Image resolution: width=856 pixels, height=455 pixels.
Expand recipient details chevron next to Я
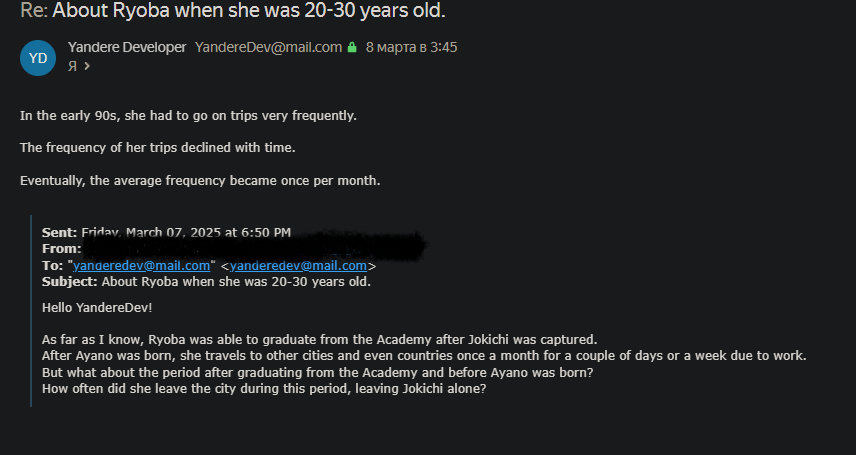coord(87,66)
